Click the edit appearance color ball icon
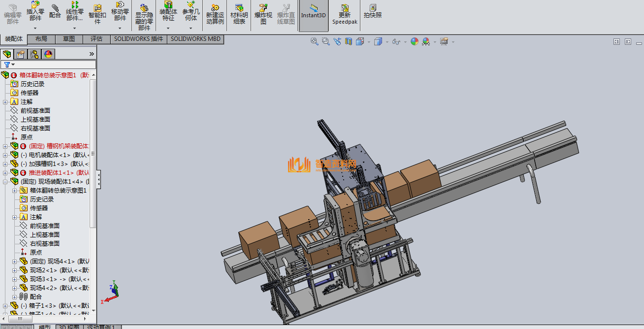 [415, 42]
